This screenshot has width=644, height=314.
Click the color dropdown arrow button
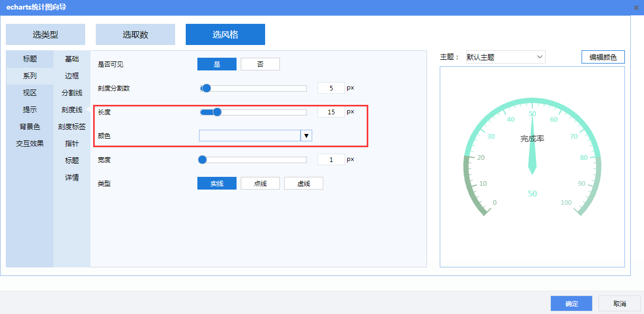click(306, 136)
